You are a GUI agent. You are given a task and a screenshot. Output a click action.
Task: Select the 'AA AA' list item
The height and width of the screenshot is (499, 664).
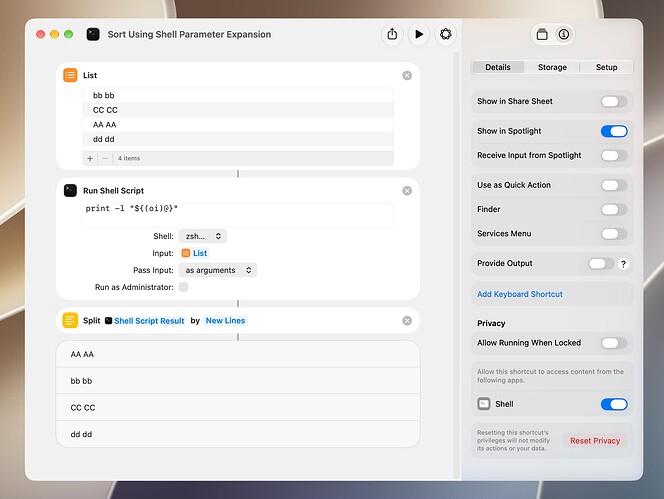238,125
